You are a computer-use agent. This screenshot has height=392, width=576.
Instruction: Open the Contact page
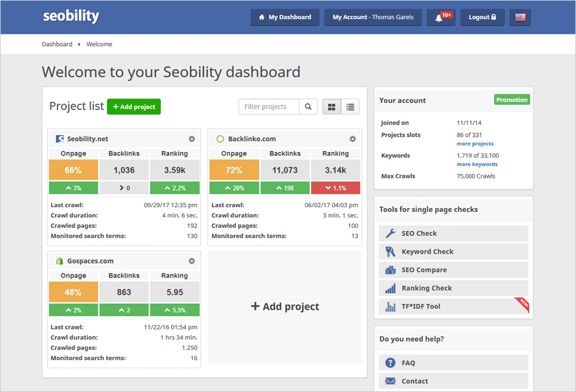(454, 381)
